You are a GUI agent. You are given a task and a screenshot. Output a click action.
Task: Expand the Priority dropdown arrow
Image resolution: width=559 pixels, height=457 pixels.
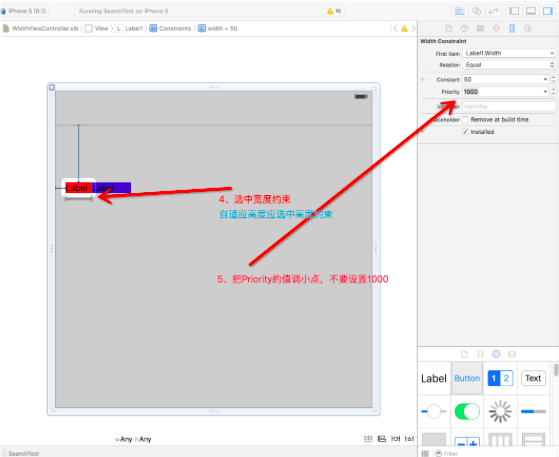pos(545,92)
